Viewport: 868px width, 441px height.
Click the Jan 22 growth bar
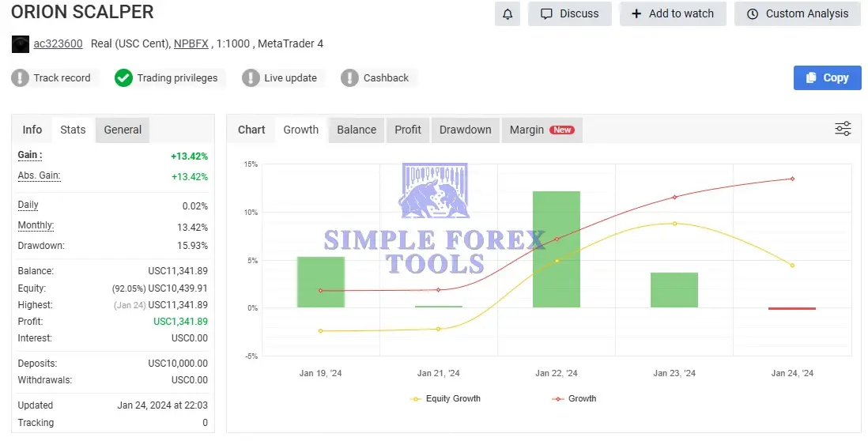(556, 249)
